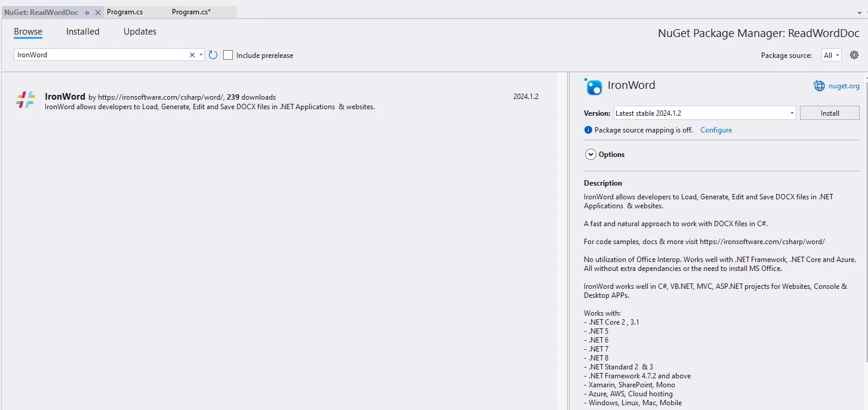
Task: Open NuGet settings gear icon
Action: pyautogui.click(x=854, y=55)
